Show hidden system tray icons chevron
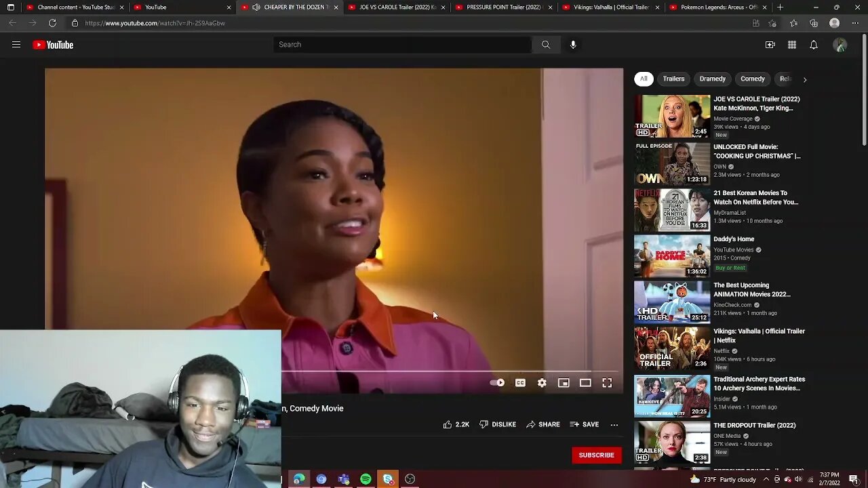The height and width of the screenshot is (488, 868). coord(766,479)
